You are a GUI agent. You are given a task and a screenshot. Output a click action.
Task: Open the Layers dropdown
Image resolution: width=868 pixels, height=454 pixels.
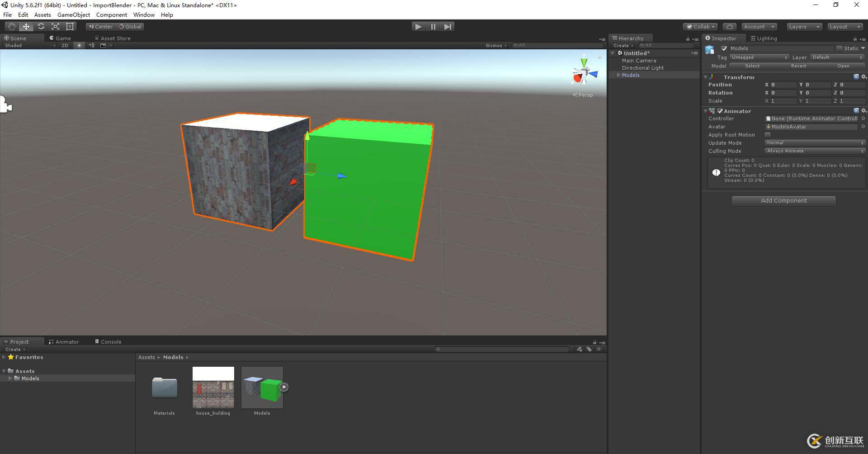(804, 27)
